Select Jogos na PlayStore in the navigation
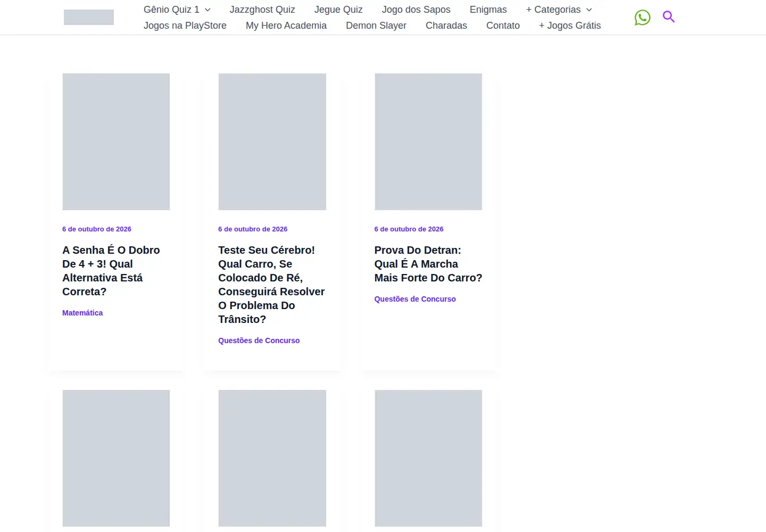The width and height of the screenshot is (766, 532). [185, 26]
